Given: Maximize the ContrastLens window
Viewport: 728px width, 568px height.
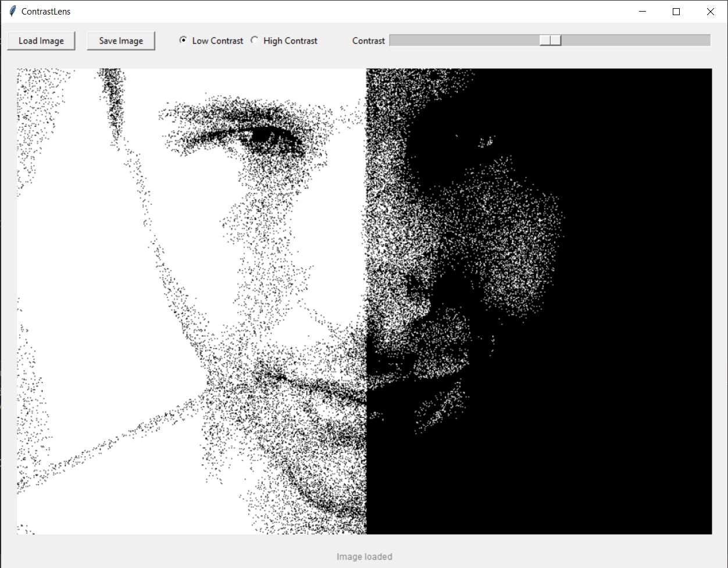Looking at the screenshot, I should point(676,12).
